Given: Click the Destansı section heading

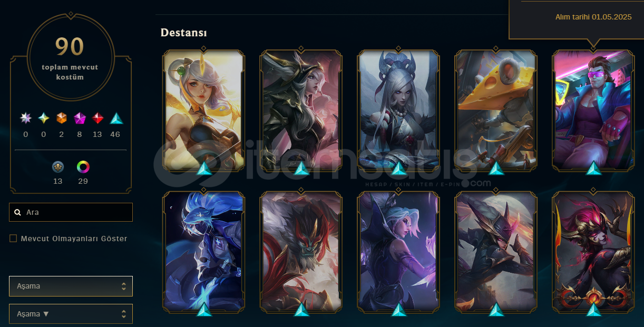Looking at the screenshot, I should point(183,33).
